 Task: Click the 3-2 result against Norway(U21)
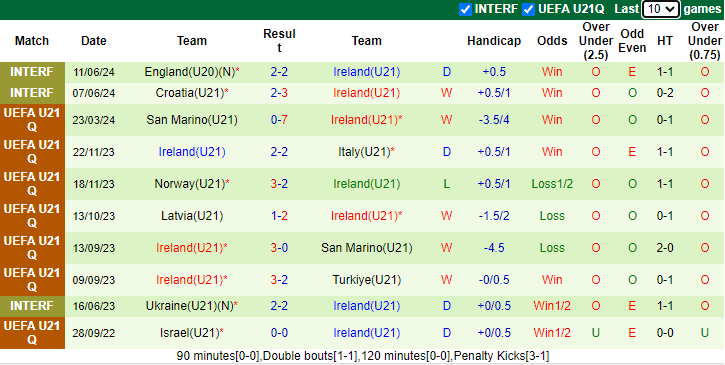(279, 184)
